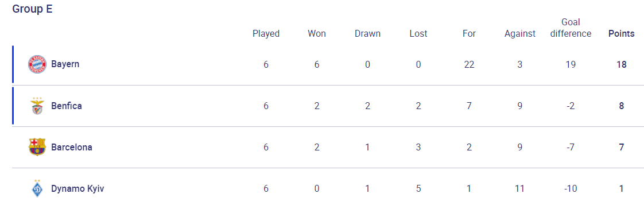Click the Barcelona club crest icon
Screen dimensions: 644x209
coord(37,147)
